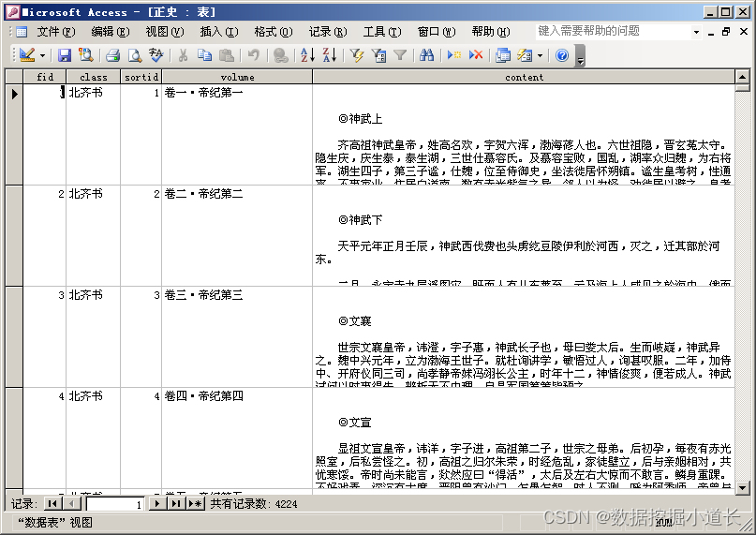Open Find with the binoculars icon
Image resolution: width=756 pixels, height=535 pixels.
pyautogui.click(x=426, y=55)
